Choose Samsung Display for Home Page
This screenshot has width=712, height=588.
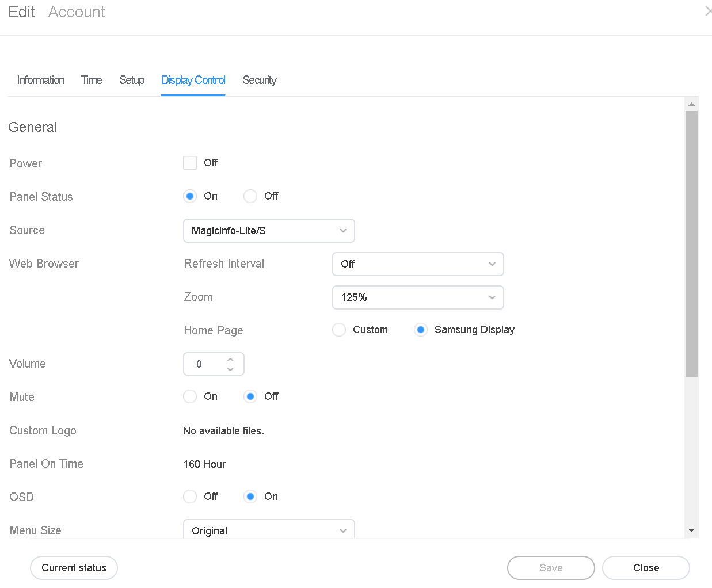coord(421,330)
